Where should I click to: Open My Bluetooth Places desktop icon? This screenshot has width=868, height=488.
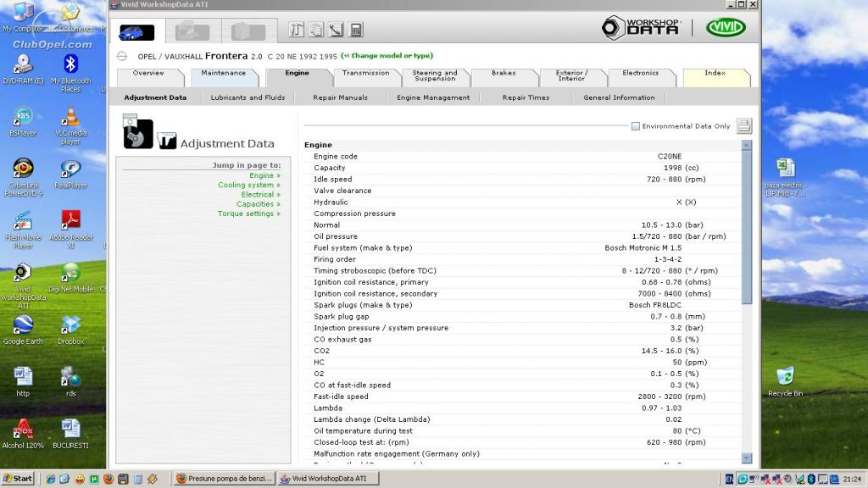pos(70,73)
